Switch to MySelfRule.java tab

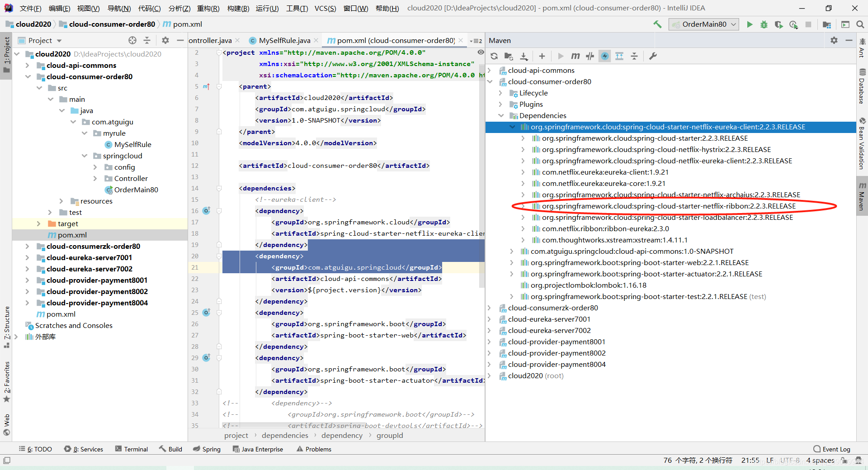click(284, 40)
